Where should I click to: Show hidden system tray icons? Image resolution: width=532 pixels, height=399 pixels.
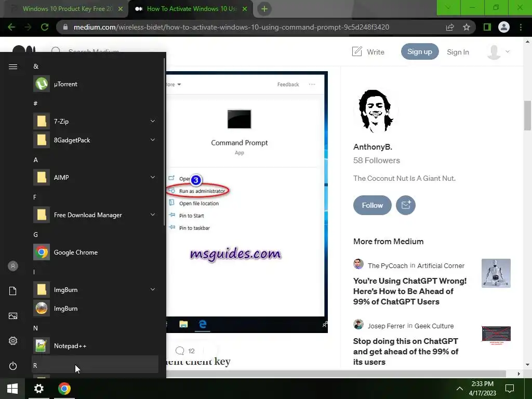click(x=459, y=389)
